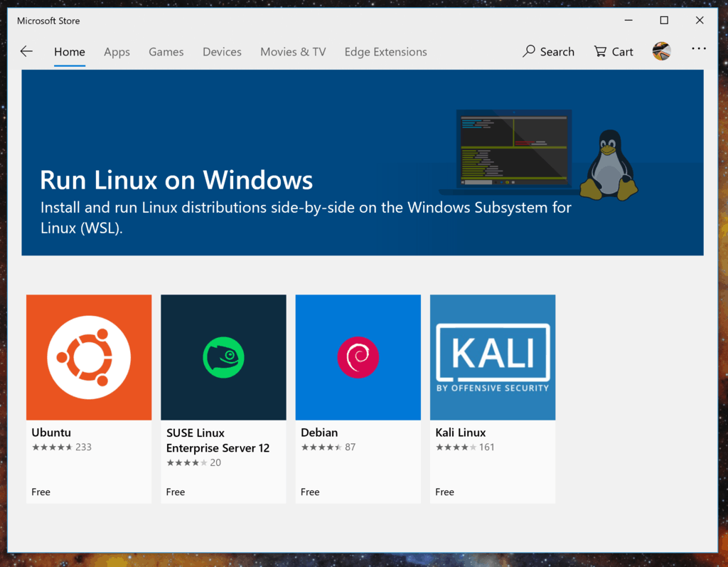
Task: Minimize the Microsoft Store window
Action: click(628, 21)
